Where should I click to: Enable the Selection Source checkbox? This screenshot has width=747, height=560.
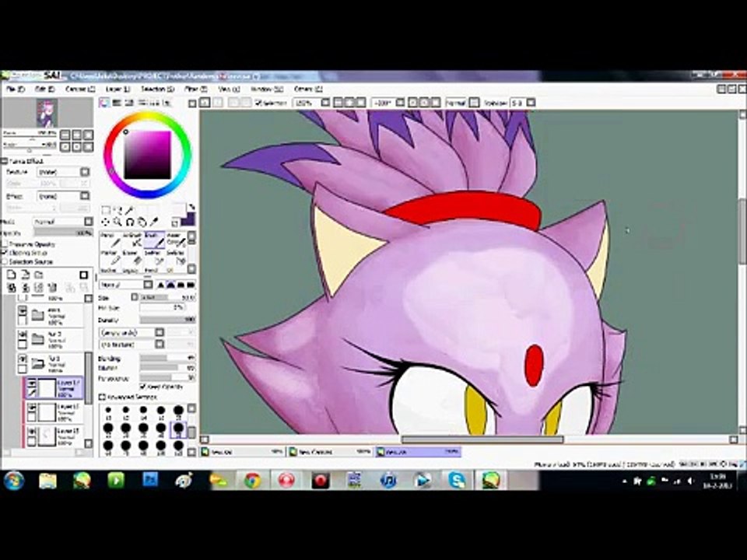click(5, 261)
